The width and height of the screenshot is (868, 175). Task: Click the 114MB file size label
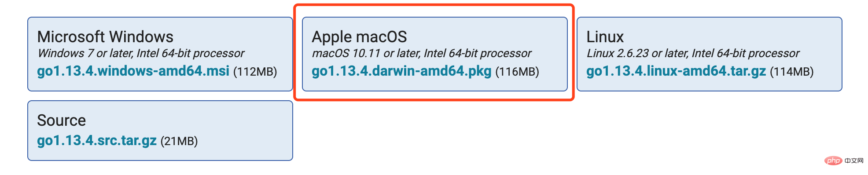(x=792, y=71)
